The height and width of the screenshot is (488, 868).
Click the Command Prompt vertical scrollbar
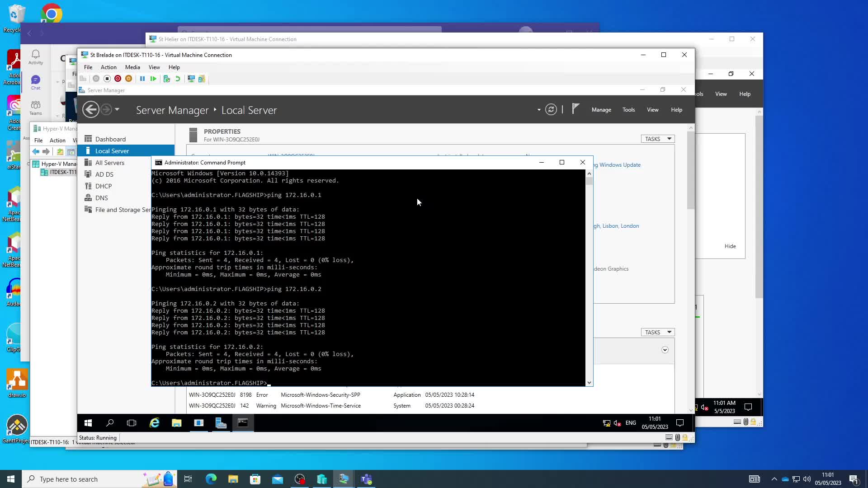click(589, 278)
